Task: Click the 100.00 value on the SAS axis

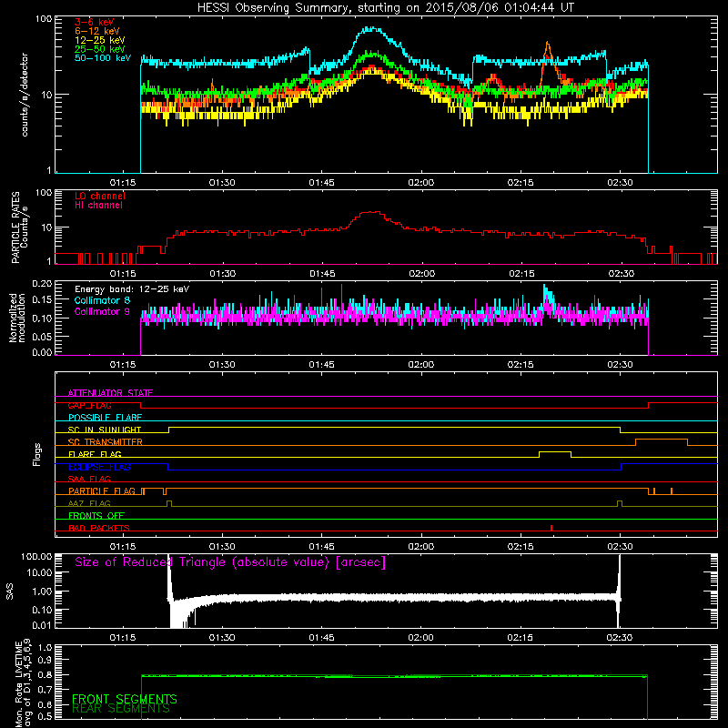Action: click(36, 556)
